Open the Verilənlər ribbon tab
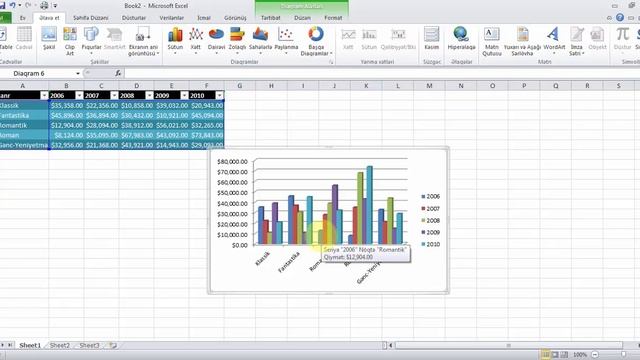The height and width of the screenshot is (360, 640). (171, 18)
